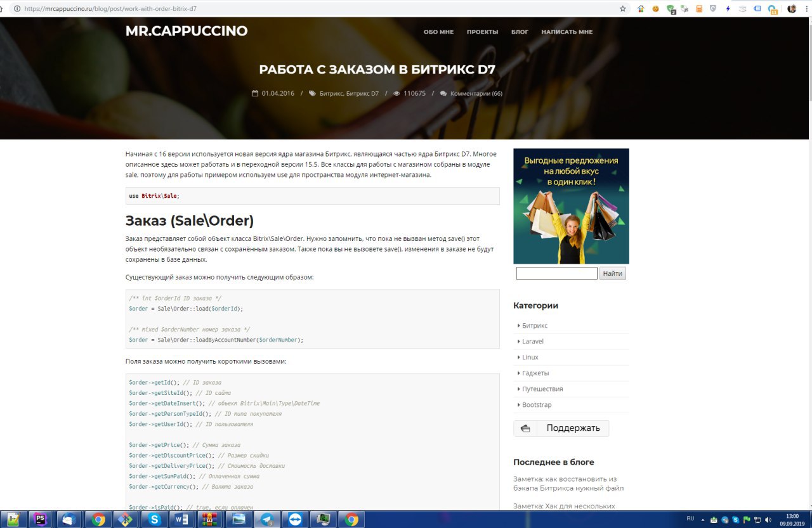This screenshot has height=528, width=812.
Task: Jump to Комментарии (66)
Action: pos(476,93)
